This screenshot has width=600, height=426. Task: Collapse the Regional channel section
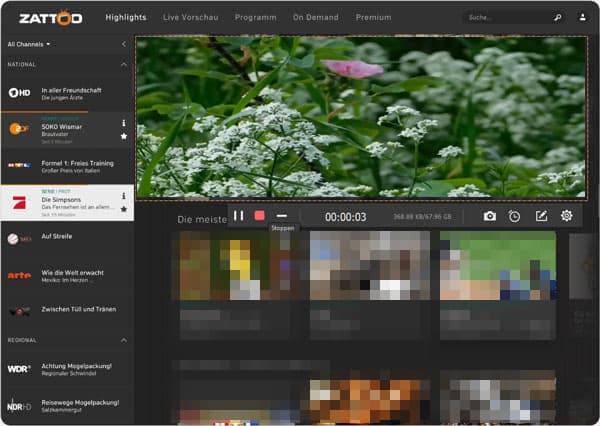point(124,340)
